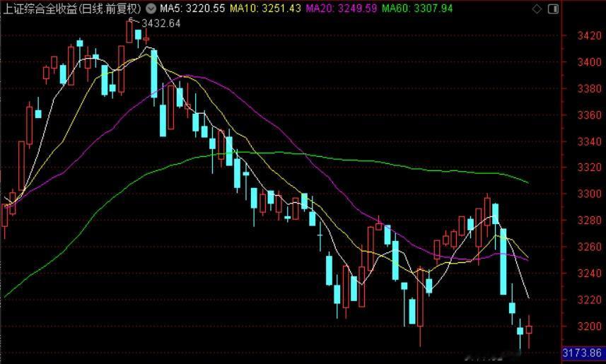
Task: Click the 3220 label on the price axis
Action: 589,300
